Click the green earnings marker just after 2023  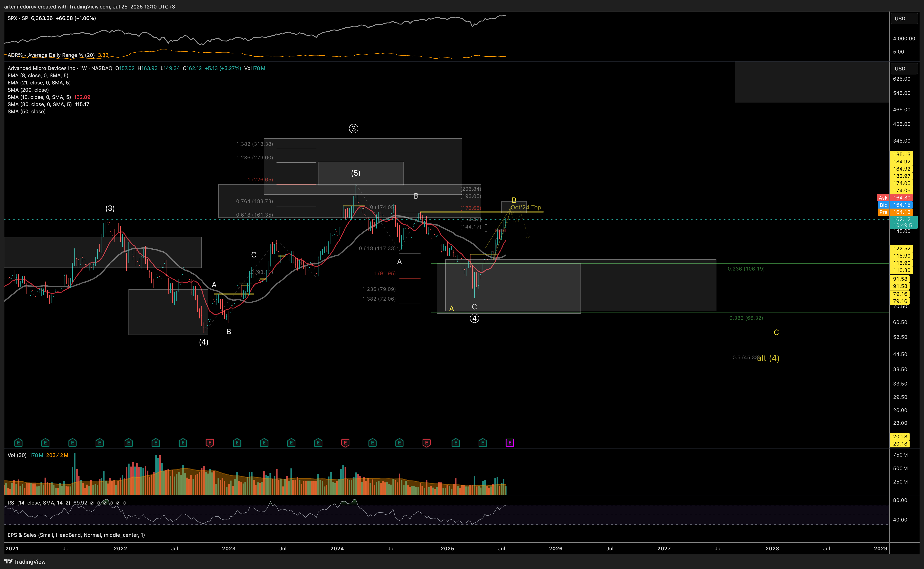237,443
